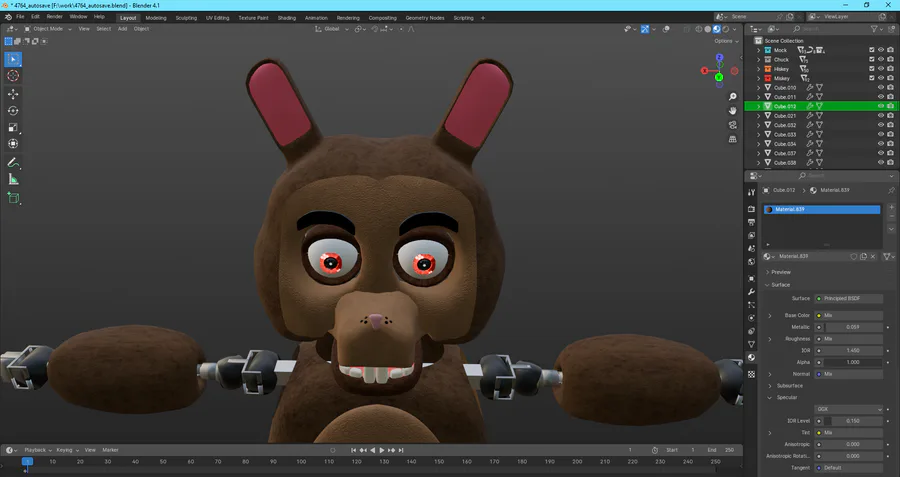This screenshot has height=477, width=900.
Task: Click the viewport zoom magnifier icon
Action: click(732, 97)
